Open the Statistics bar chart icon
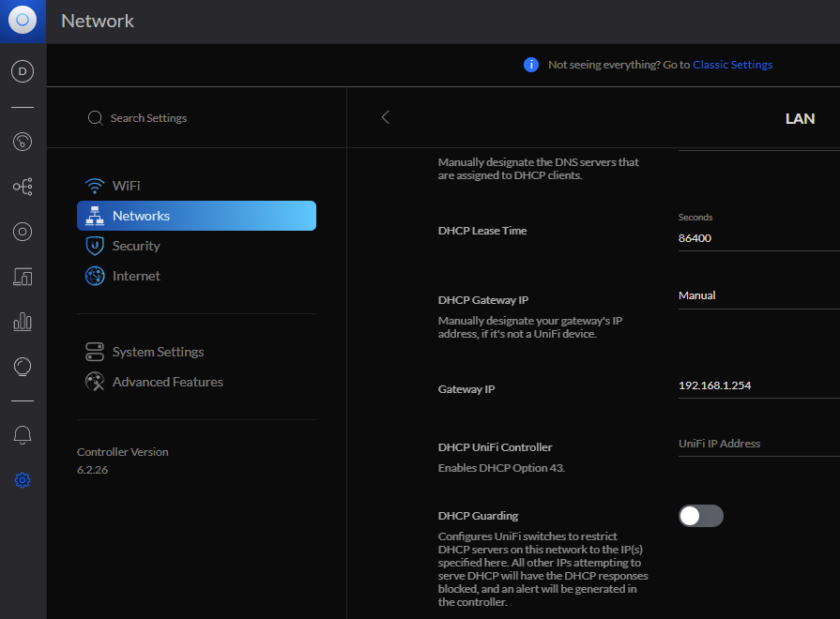The image size is (840, 619). pyautogui.click(x=23, y=322)
